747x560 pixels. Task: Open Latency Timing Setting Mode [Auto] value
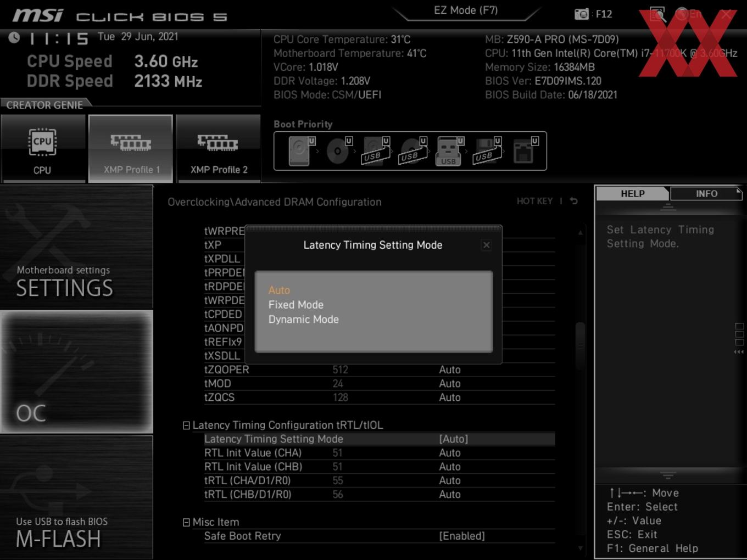tap(454, 439)
